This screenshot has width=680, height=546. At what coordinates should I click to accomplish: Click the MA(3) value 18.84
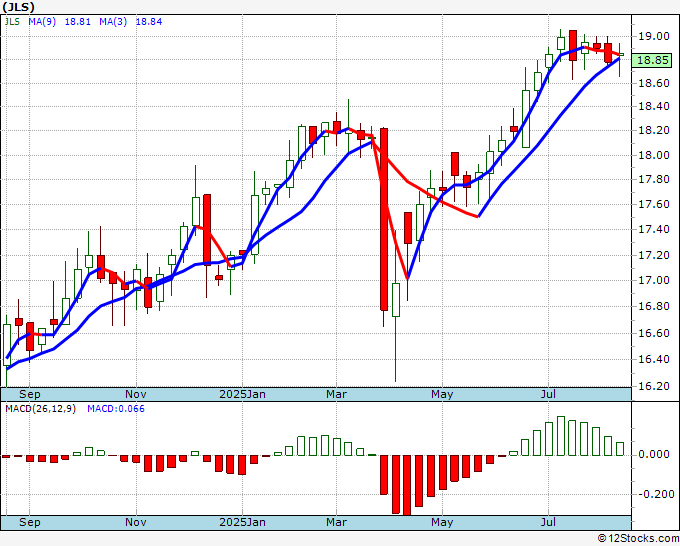pyautogui.click(x=149, y=21)
